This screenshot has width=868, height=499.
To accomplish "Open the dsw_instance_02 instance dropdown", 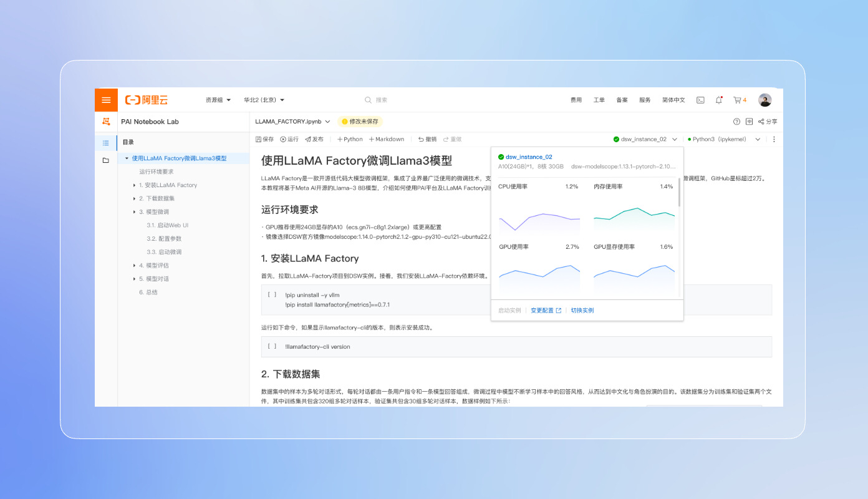I will pos(645,139).
